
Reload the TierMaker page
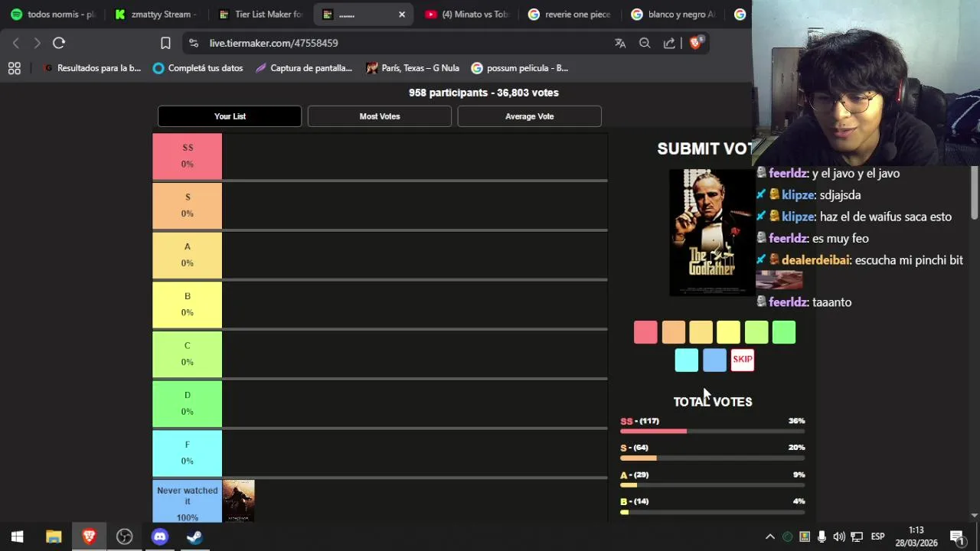tap(59, 43)
